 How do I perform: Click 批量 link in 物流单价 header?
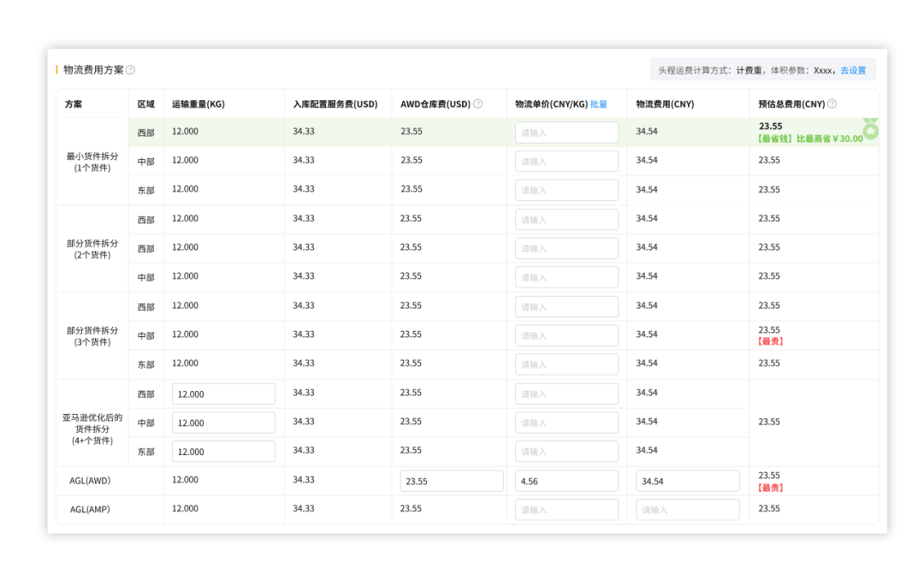(598, 104)
